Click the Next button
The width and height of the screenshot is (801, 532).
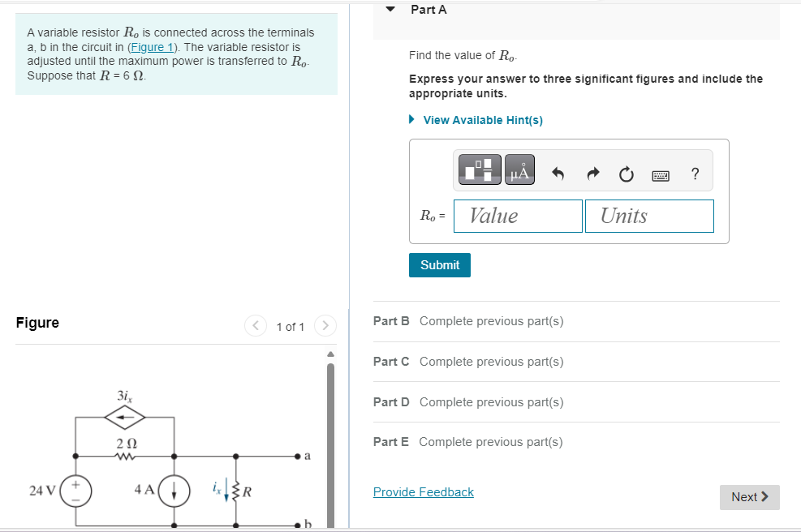coord(749,497)
